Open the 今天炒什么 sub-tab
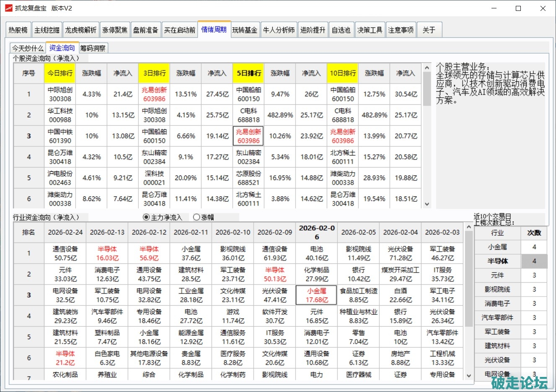 coord(28,48)
